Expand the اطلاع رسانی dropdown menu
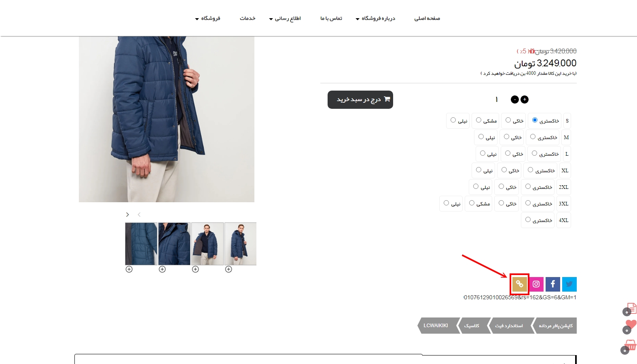The width and height of the screenshot is (637, 364). 285,18
